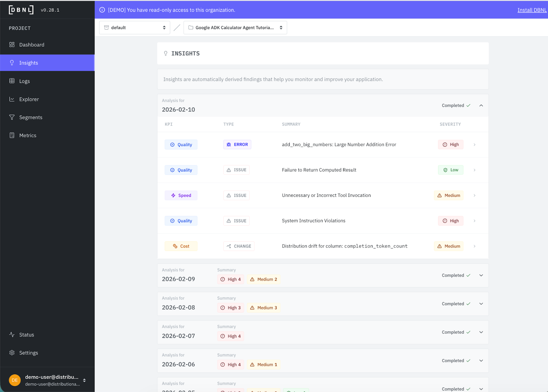Screen dimensions: 548x392
Task: Click the arrow on Failure to Return row
Action: click(x=474, y=170)
